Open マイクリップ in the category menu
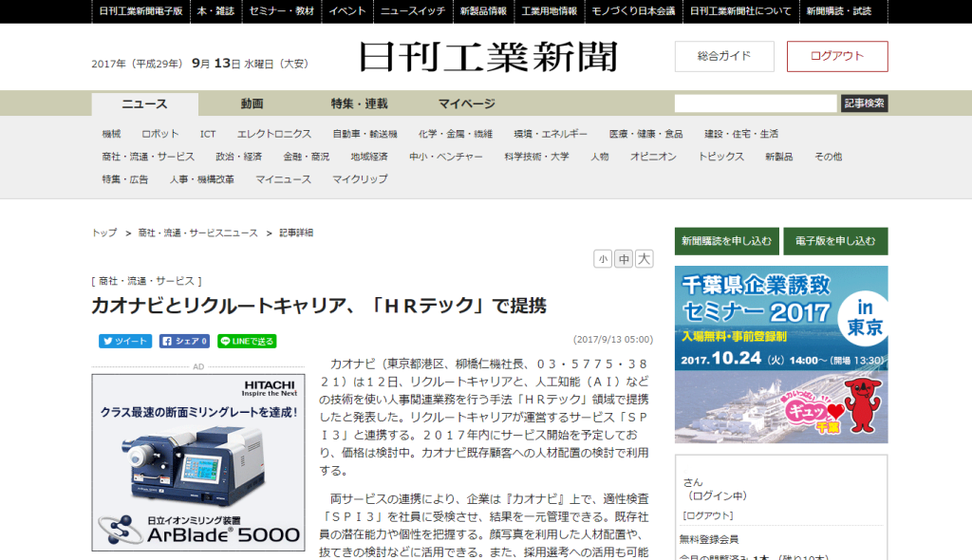Screen dimensions: 972x560 click(x=360, y=179)
